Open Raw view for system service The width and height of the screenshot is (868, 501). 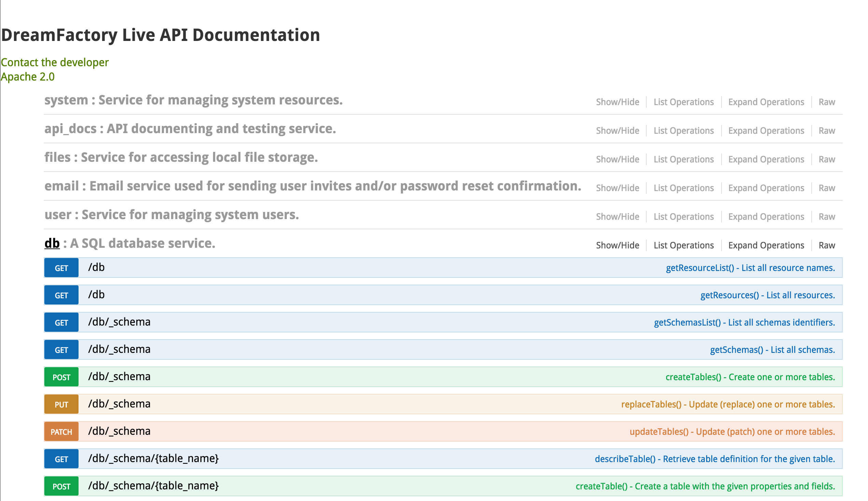[x=827, y=102]
